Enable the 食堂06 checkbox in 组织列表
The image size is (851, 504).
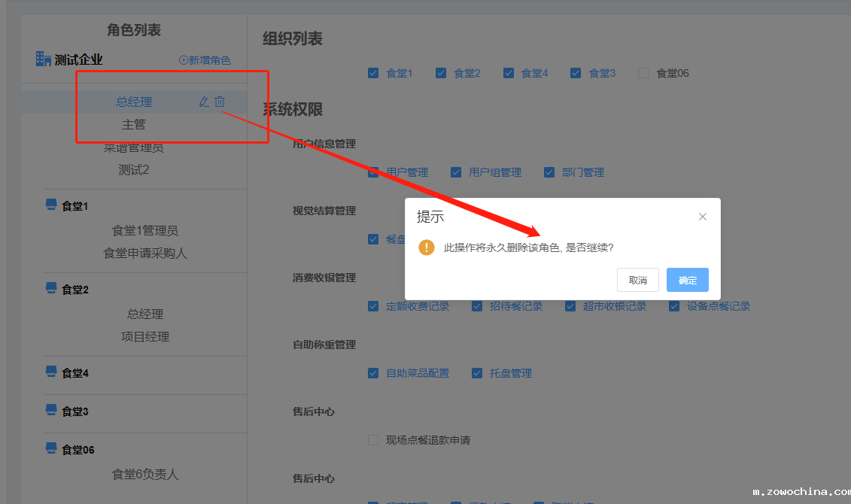point(643,72)
